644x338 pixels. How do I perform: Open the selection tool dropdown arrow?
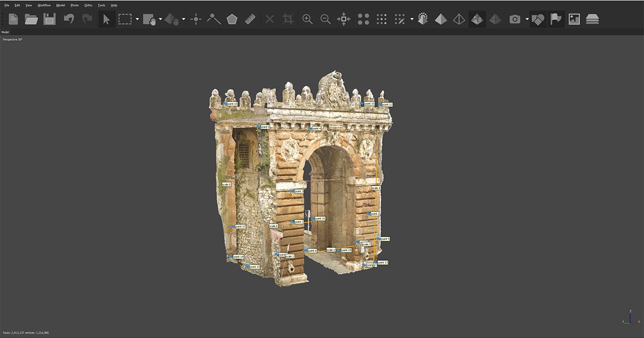[x=137, y=19]
